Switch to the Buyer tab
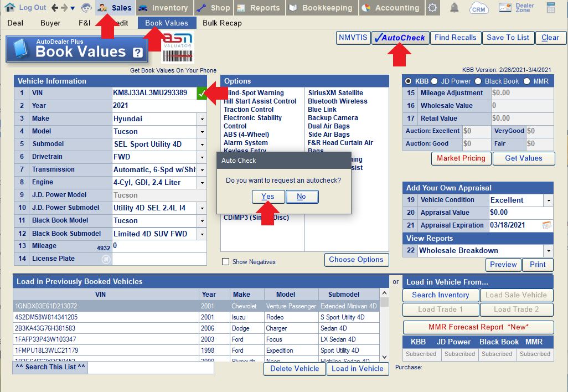The image size is (568, 392). (x=50, y=23)
